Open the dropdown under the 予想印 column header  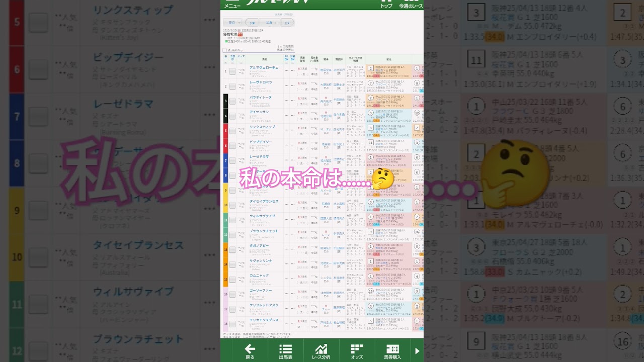232,63
